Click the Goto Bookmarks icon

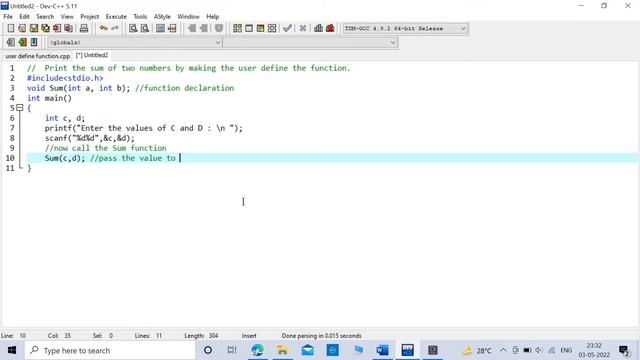(x=34, y=42)
